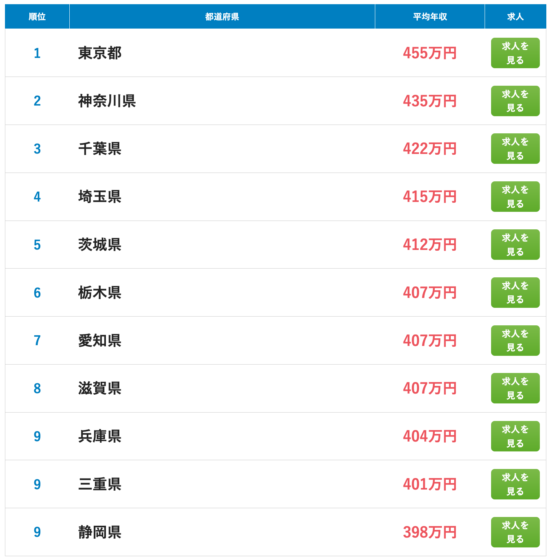This screenshot has width=549, height=560.
Task: Select the 都道府県 column header
Action: (222, 16)
